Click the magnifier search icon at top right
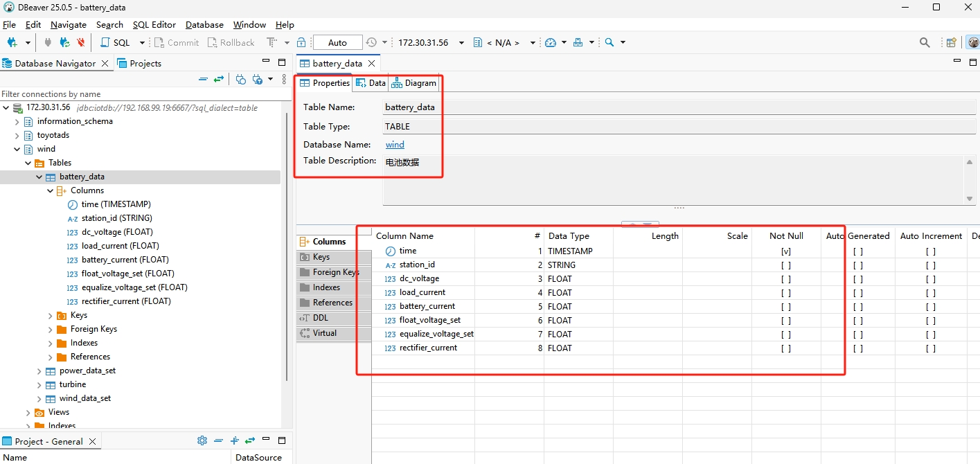The height and width of the screenshot is (464, 980). point(925,42)
